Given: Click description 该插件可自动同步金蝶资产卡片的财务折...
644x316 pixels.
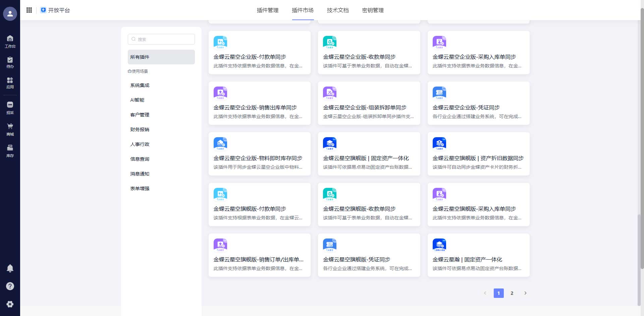Looking at the screenshot, I should click(477, 167).
